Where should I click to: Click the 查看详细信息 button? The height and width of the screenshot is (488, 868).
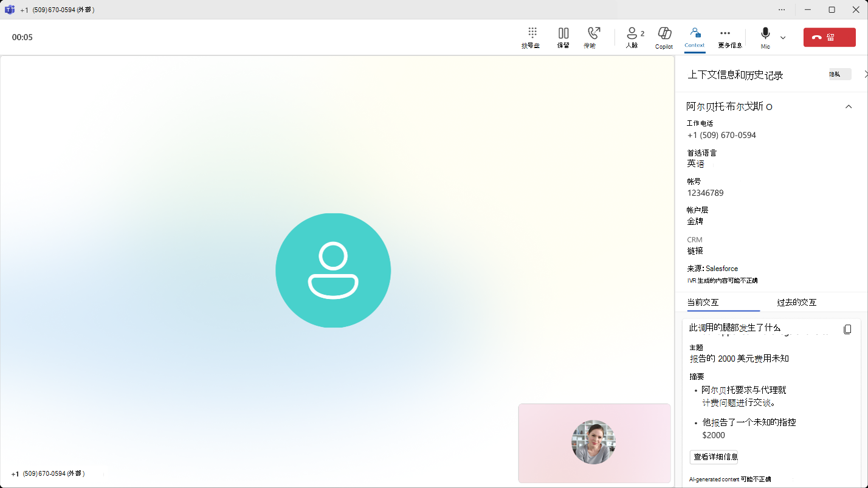coord(715,457)
